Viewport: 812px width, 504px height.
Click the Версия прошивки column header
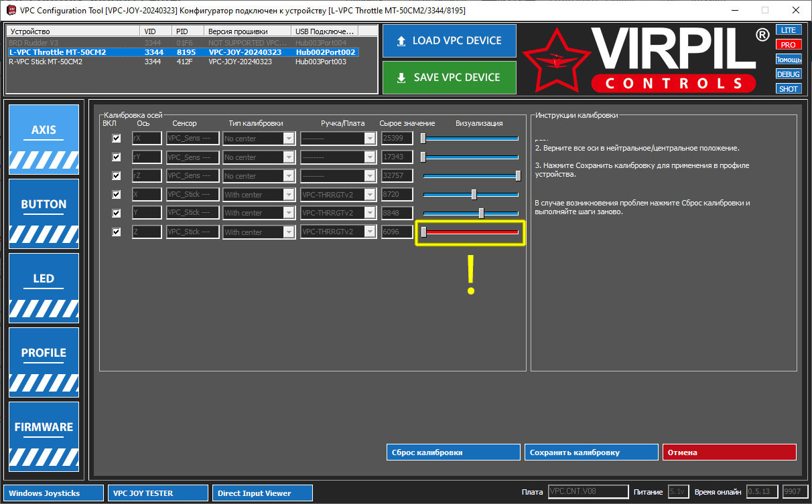coord(248,31)
